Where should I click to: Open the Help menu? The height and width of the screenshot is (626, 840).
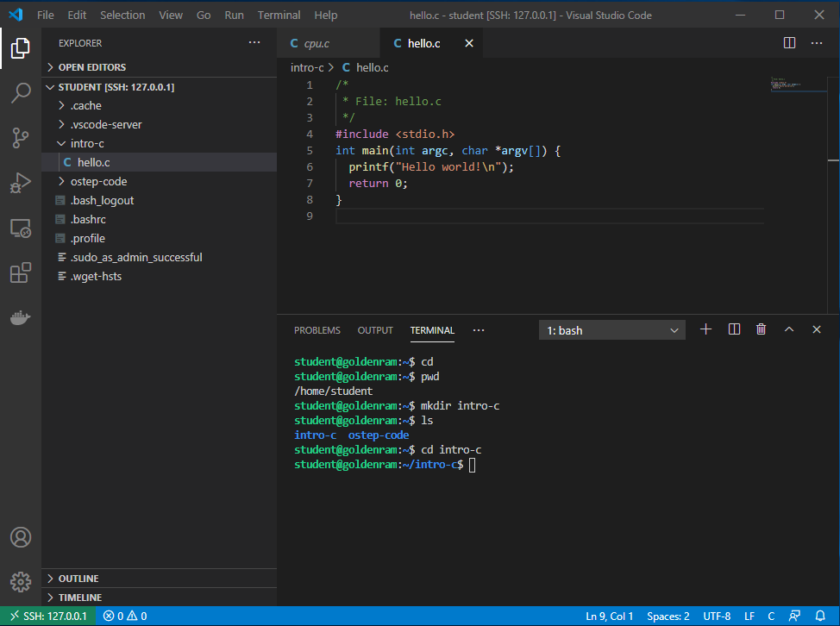326,15
